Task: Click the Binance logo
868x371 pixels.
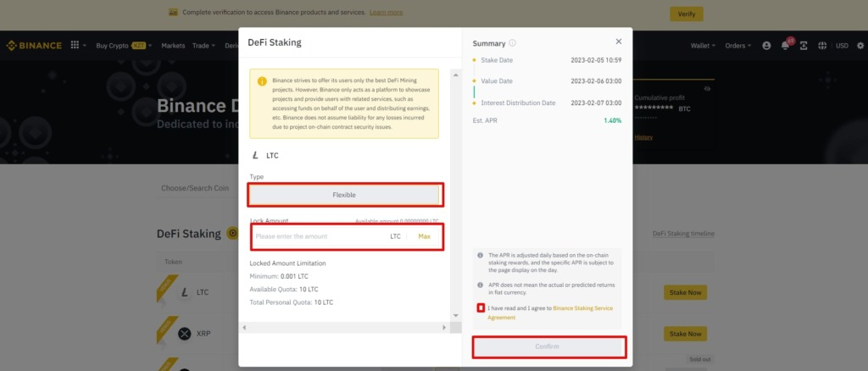Action: coord(34,46)
